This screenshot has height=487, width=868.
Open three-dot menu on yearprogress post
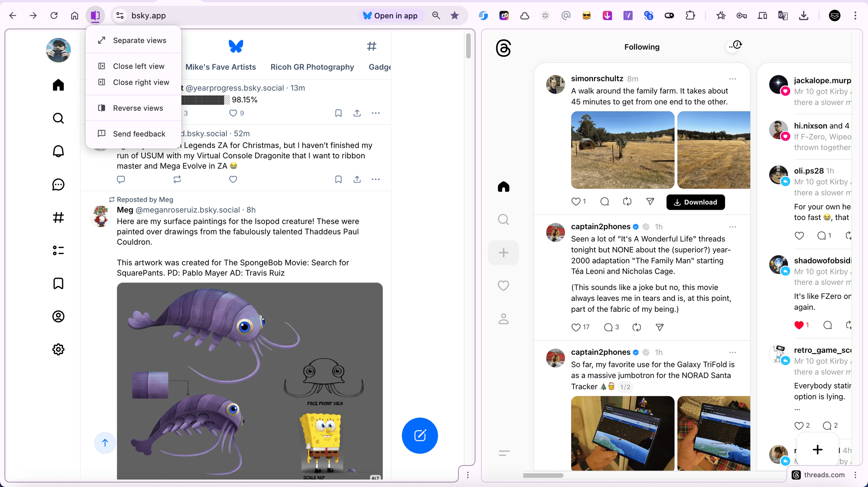coord(376,113)
